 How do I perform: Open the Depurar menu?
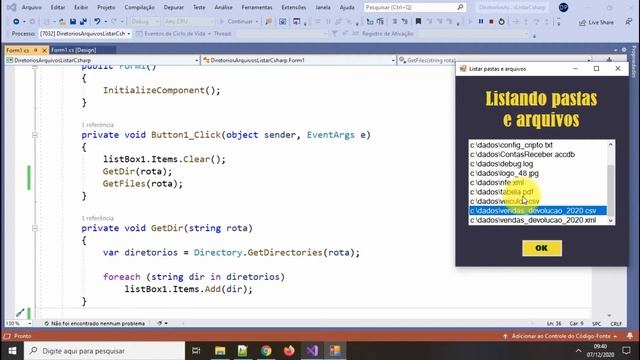[x=173, y=7]
